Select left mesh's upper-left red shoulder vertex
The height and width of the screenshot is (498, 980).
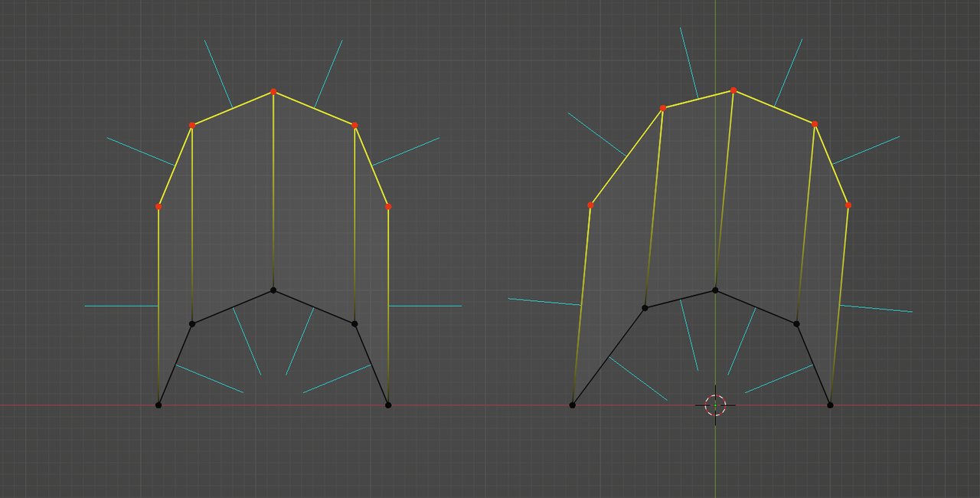pyautogui.click(x=192, y=125)
